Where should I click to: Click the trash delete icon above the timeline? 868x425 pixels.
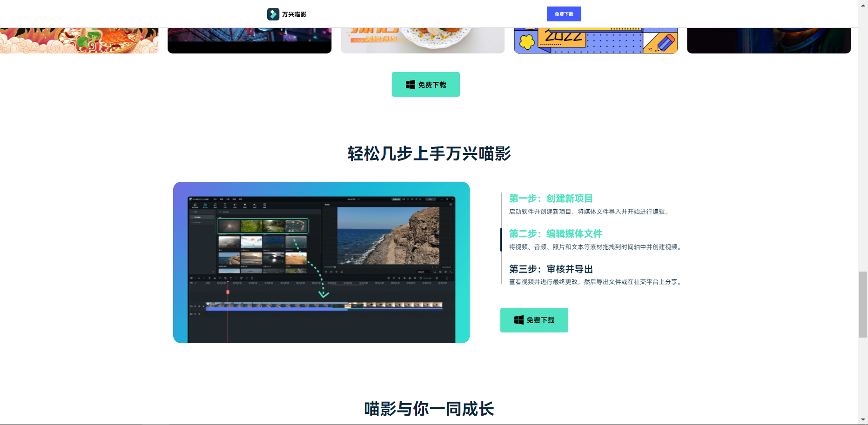click(209, 278)
